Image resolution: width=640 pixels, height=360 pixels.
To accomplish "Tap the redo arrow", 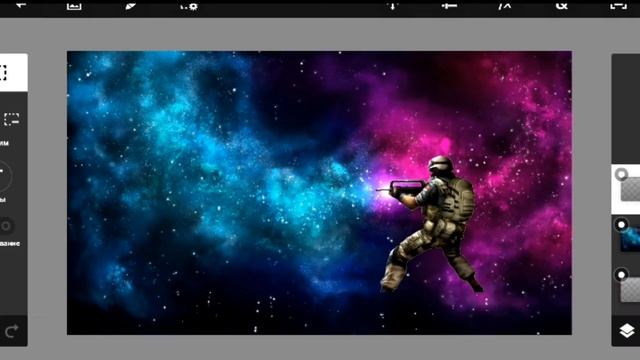I will point(11,331).
